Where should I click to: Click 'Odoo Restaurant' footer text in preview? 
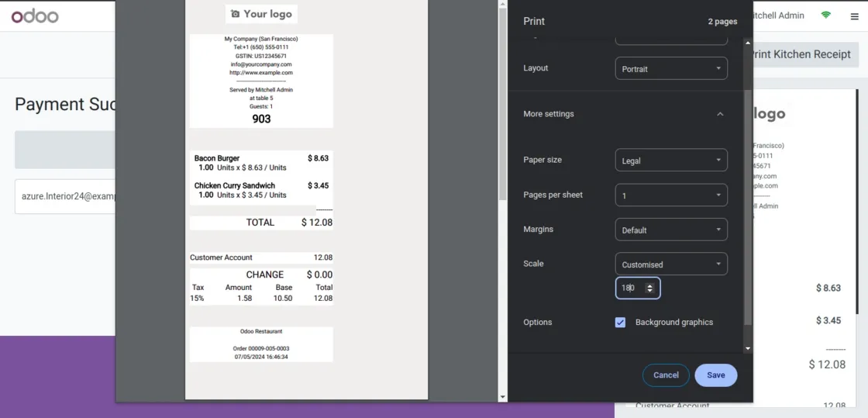[261, 332]
